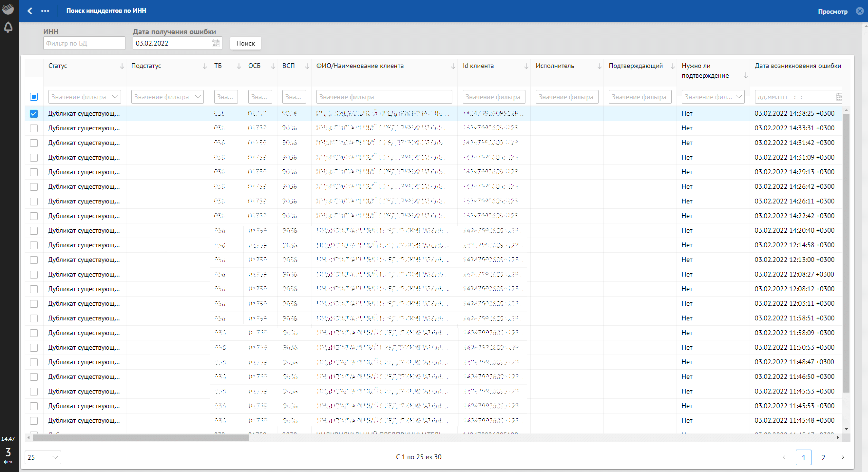Sort by Id клиента column arrow
The height and width of the screenshot is (472, 868).
[x=526, y=67]
